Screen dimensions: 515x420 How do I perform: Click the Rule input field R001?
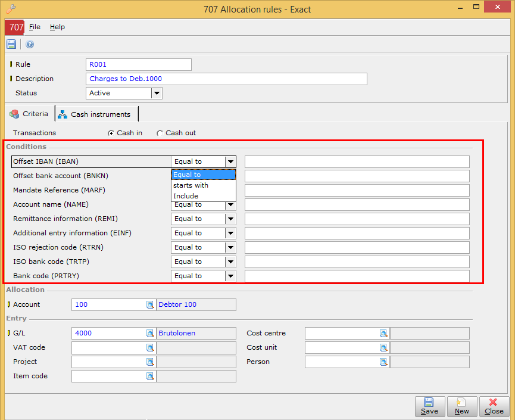click(x=139, y=65)
